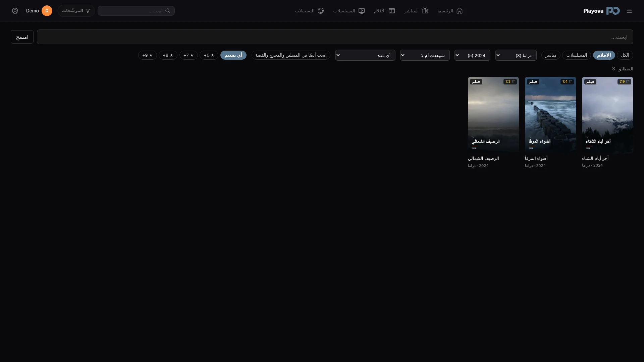Click the 7.4 star rating badge
The image size is (644, 362).
(x=567, y=81)
